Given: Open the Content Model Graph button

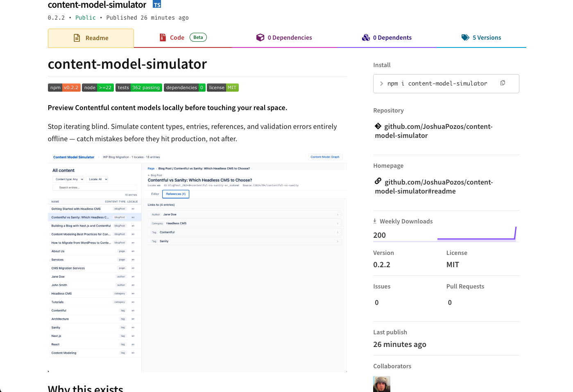Looking at the screenshot, I should pos(325,157).
